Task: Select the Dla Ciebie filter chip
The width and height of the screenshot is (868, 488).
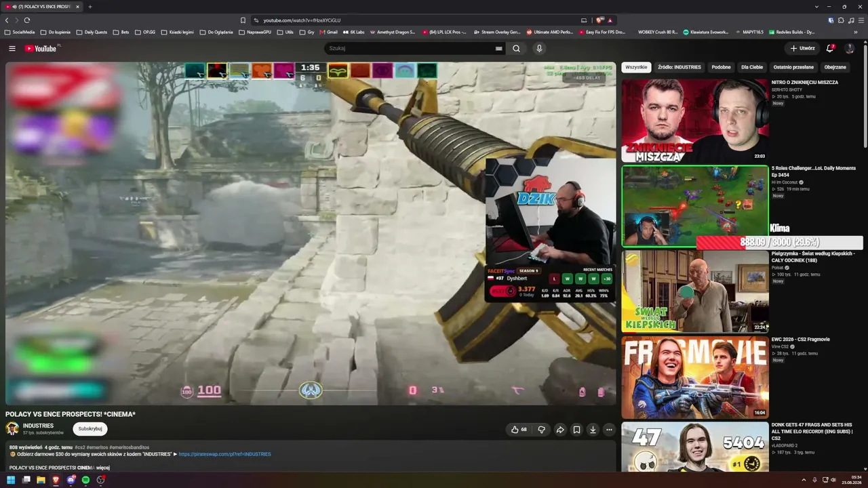Action: [x=752, y=67]
